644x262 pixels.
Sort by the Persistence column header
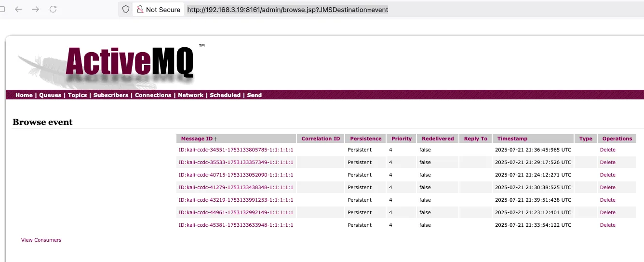(x=366, y=138)
